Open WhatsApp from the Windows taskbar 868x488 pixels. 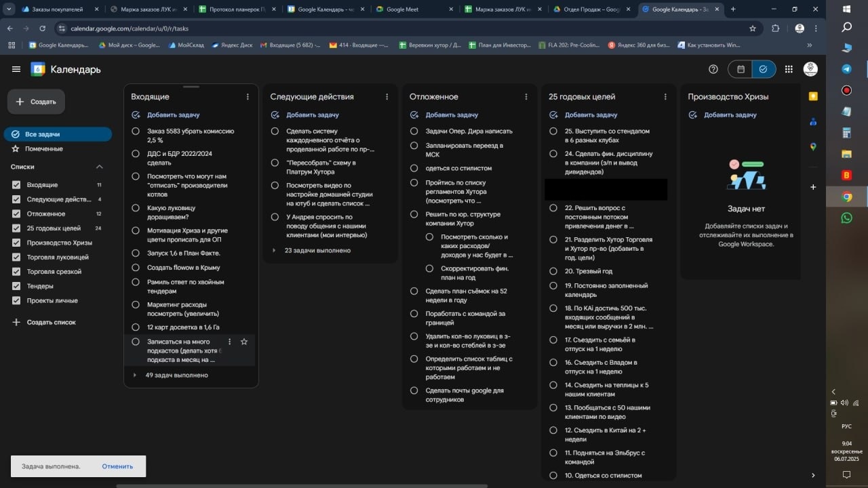pyautogui.click(x=846, y=218)
